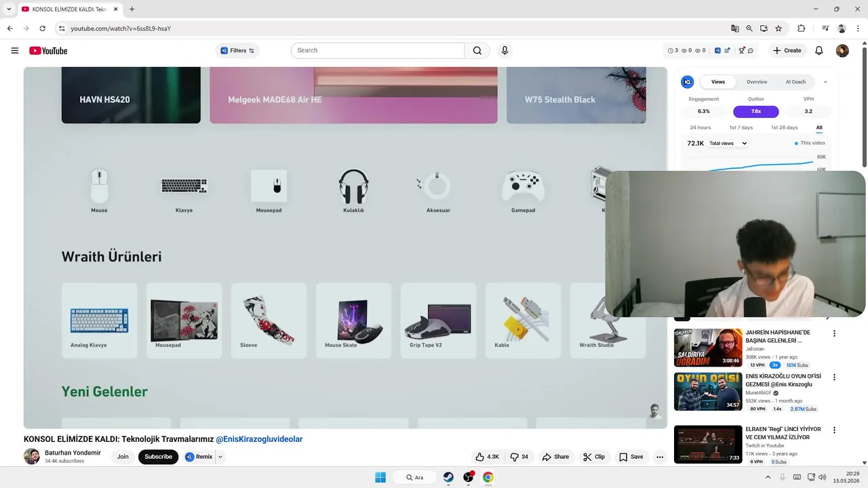Open the YouTube guide hamburger menu
The image size is (868, 488).
coord(15,50)
